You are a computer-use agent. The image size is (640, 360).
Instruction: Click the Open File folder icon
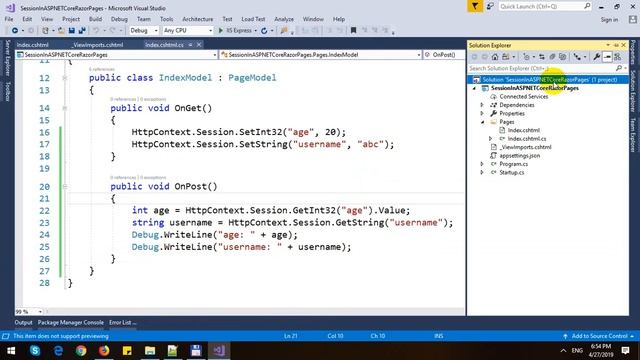point(61,31)
